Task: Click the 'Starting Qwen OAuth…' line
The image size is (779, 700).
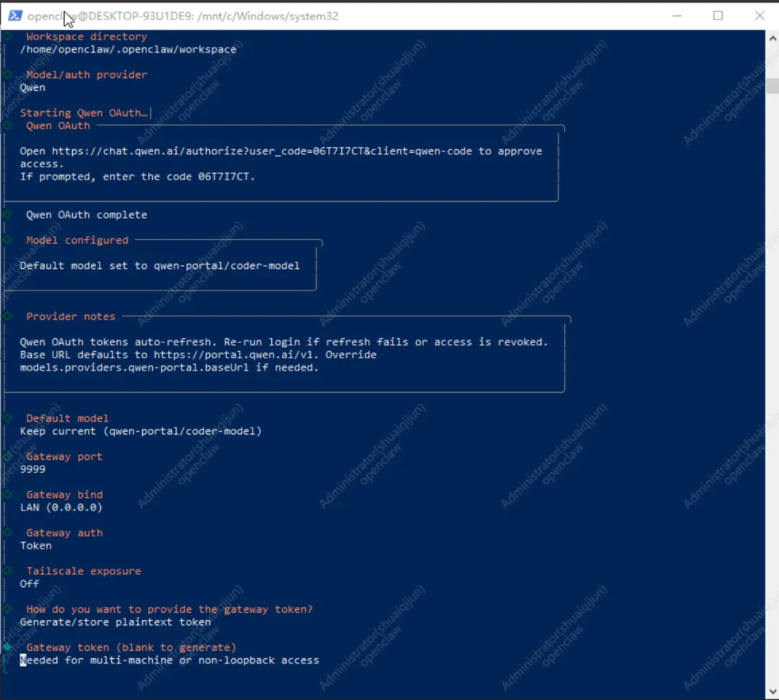Action: click(84, 112)
